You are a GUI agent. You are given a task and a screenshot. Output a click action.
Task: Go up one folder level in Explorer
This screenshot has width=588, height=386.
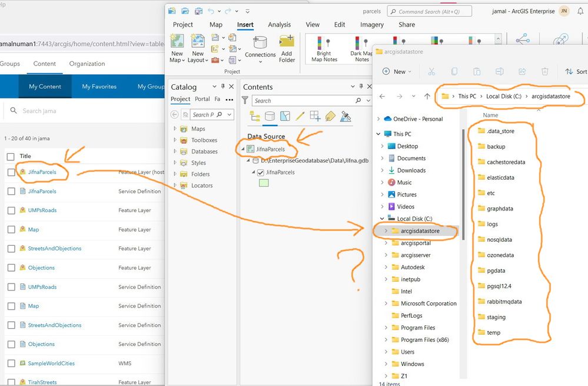click(x=427, y=97)
